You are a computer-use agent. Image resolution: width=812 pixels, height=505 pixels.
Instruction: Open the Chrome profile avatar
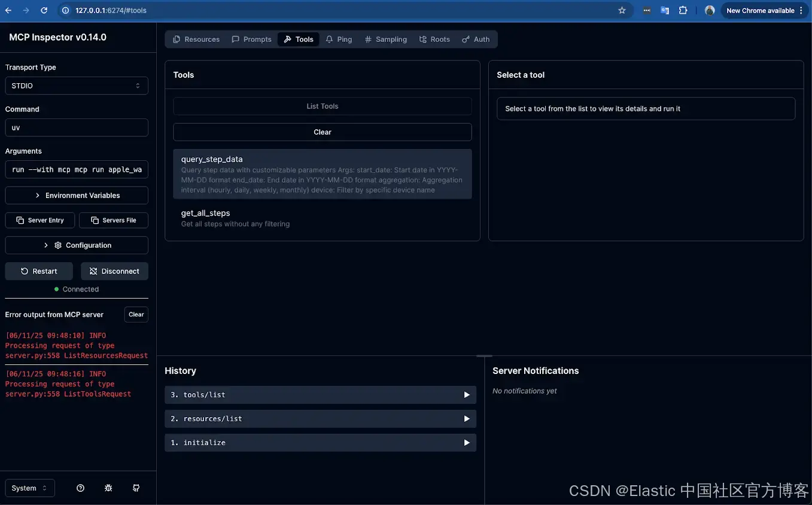pyautogui.click(x=710, y=11)
